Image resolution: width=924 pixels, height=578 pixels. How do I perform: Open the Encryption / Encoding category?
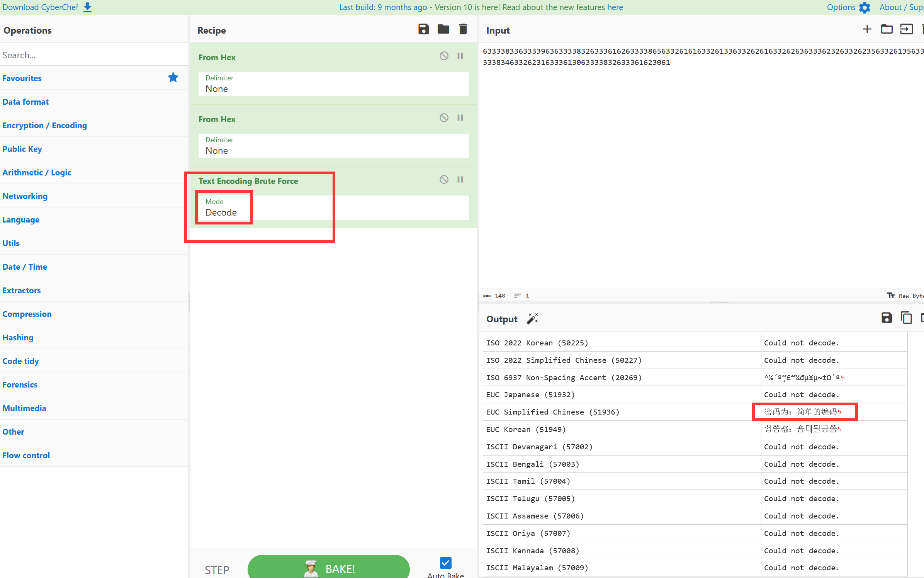tap(44, 125)
